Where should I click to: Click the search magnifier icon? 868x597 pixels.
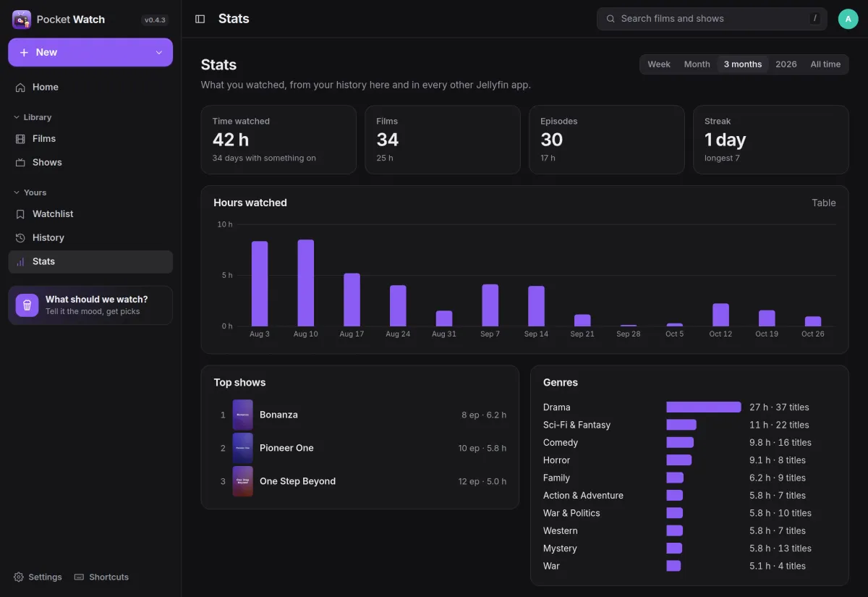[610, 19]
